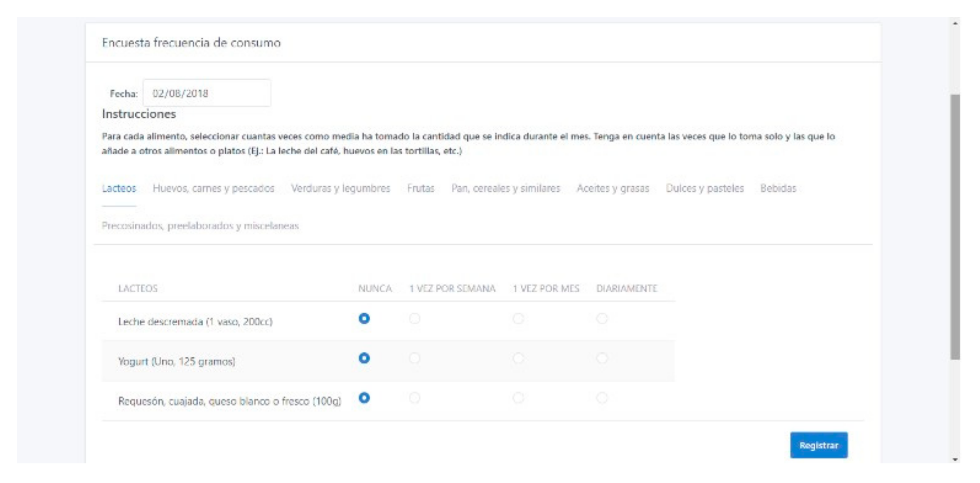Select 1 vez por mes for Requesón
Screen dimensions: 980x483
pyautogui.click(x=518, y=398)
